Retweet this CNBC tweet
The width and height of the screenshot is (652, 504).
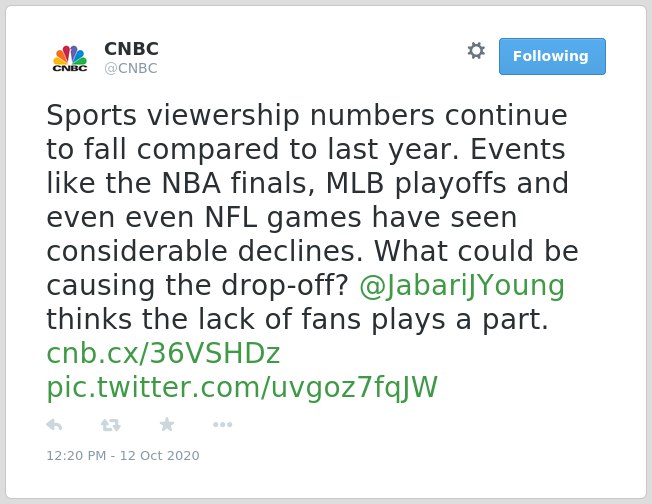pos(111,425)
